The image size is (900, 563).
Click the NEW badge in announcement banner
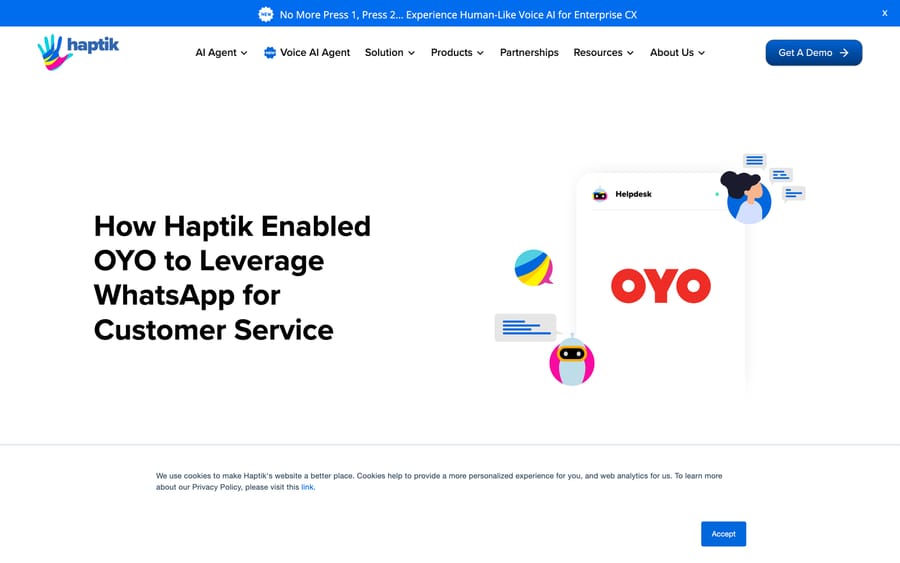click(266, 14)
